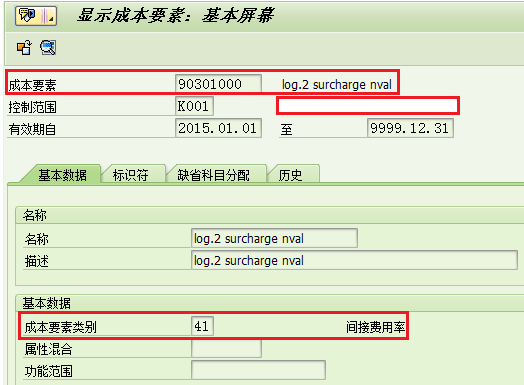The width and height of the screenshot is (524, 385).
Task: Click the 有效期自 date field 2015.01.01
Action: [x=218, y=128]
